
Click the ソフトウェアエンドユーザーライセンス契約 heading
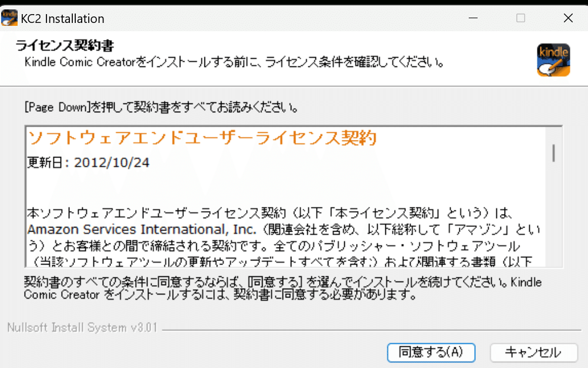203,138
